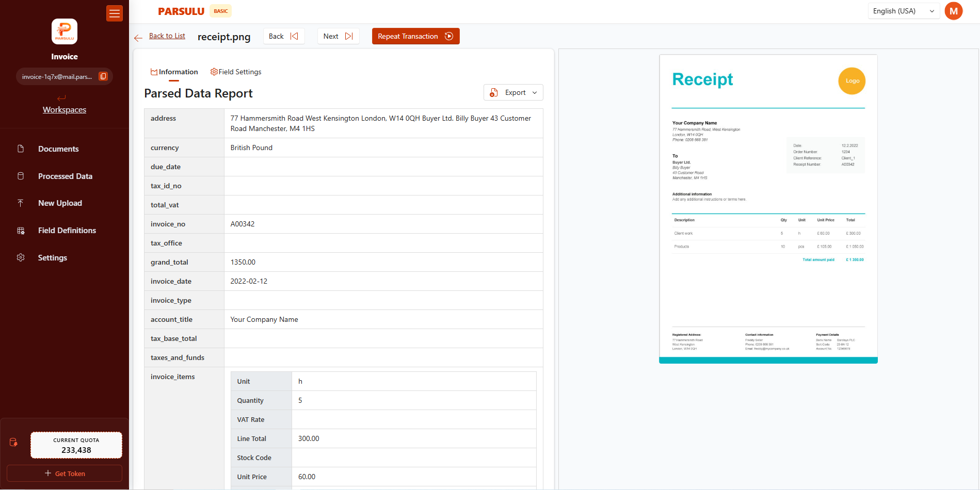Viewport: 980px width, 490px height.
Task: Click the back arrow beside Back to List
Action: [138, 38]
